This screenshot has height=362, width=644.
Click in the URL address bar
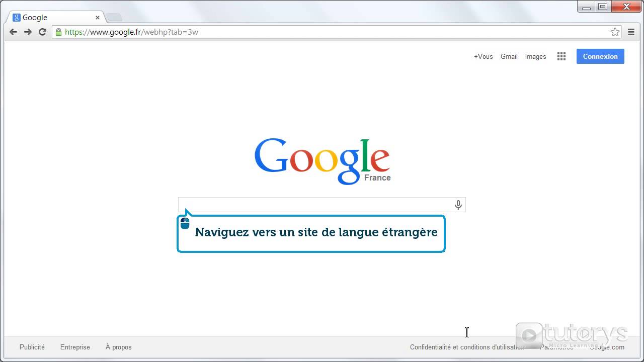[x=336, y=32]
